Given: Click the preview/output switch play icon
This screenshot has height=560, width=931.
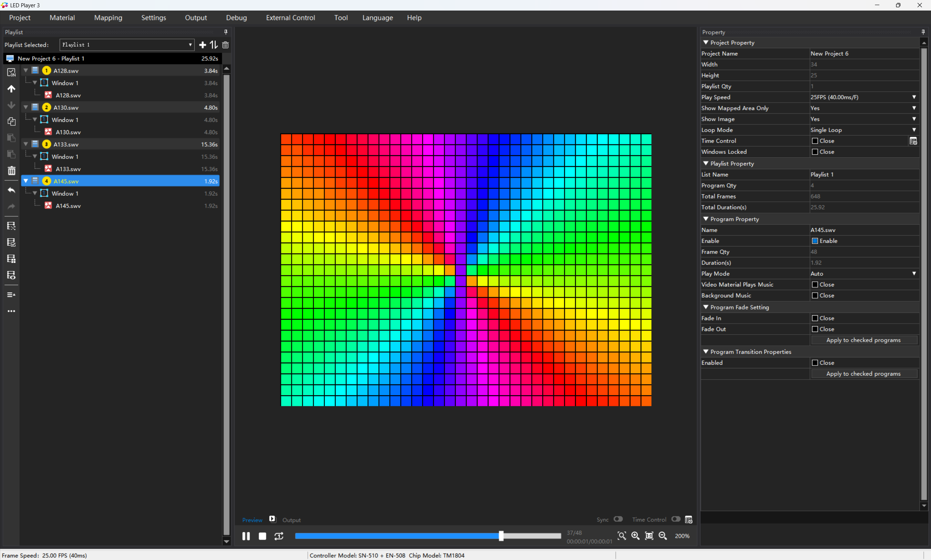Looking at the screenshot, I should [x=272, y=519].
